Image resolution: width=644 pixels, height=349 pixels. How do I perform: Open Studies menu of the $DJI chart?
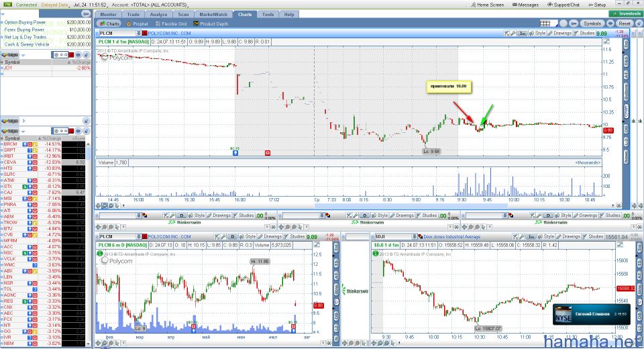pos(592,237)
